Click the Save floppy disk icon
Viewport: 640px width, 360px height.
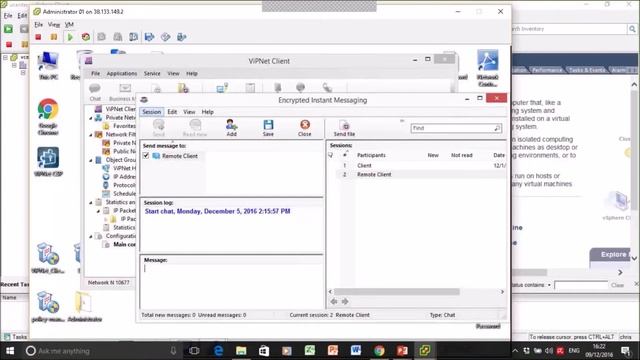point(268,127)
